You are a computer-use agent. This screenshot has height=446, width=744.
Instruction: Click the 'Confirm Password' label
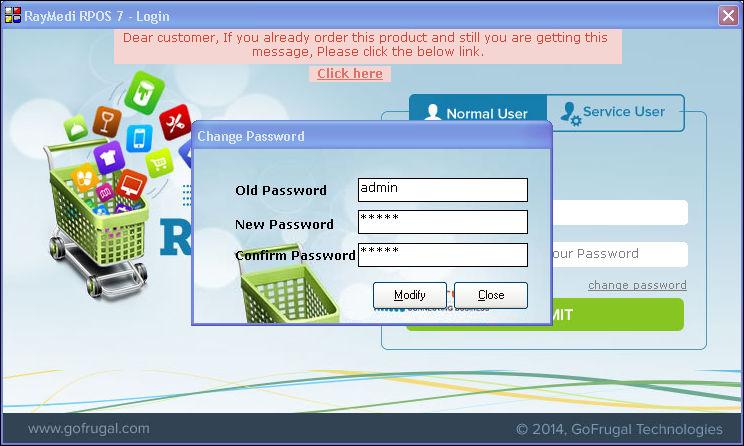pos(295,256)
